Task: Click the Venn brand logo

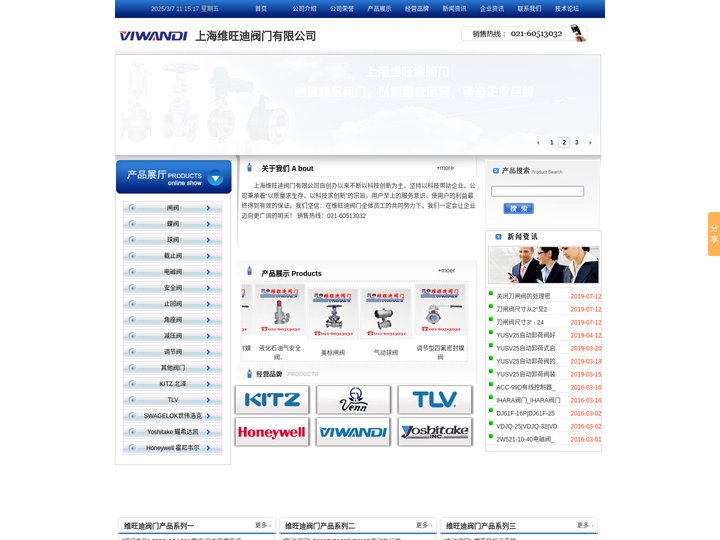Action: tap(354, 400)
